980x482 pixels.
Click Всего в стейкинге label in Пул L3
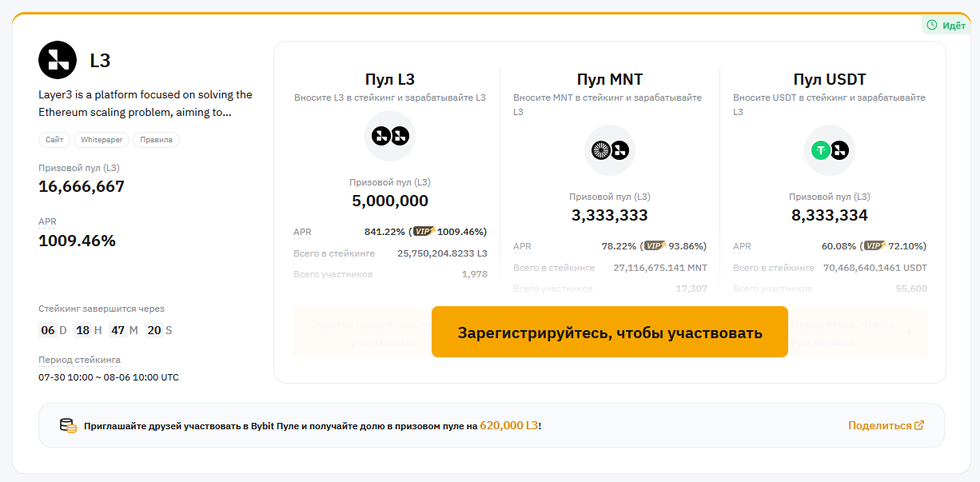point(334,253)
